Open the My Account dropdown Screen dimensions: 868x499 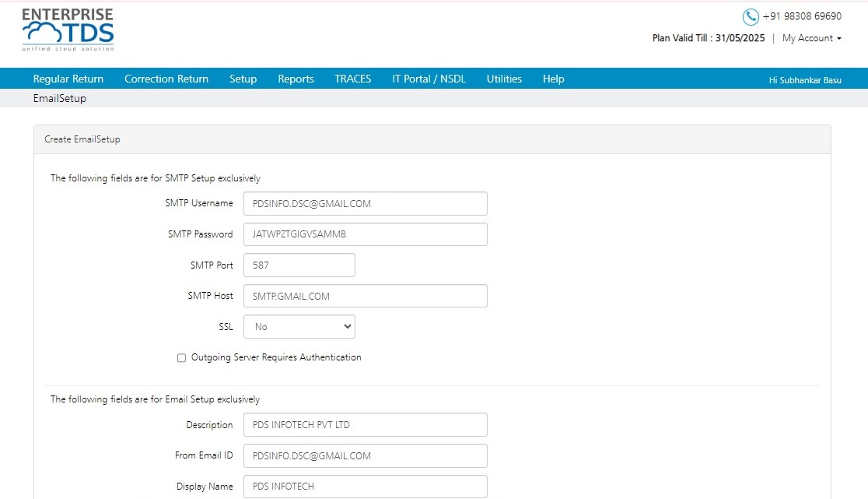811,38
